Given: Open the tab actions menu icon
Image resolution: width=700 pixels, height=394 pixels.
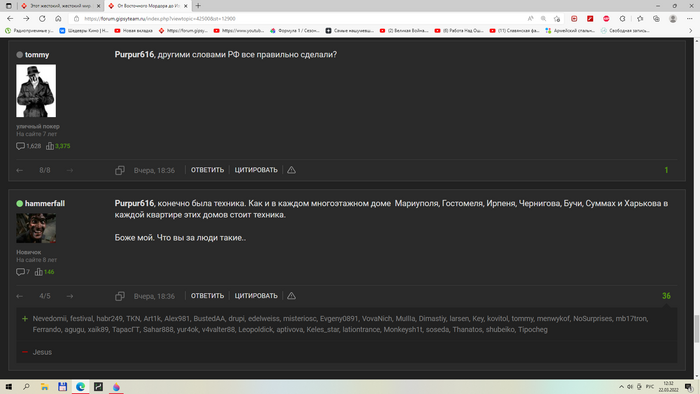Looking at the screenshot, I should tap(8, 6).
